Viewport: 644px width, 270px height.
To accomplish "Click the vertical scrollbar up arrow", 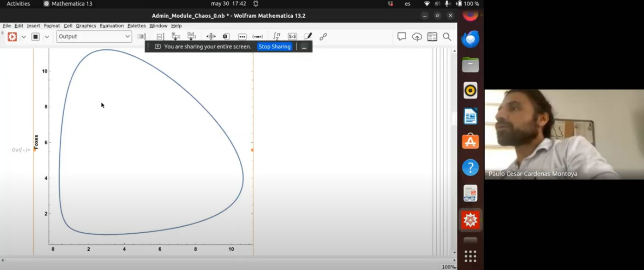I will (454, 50).
